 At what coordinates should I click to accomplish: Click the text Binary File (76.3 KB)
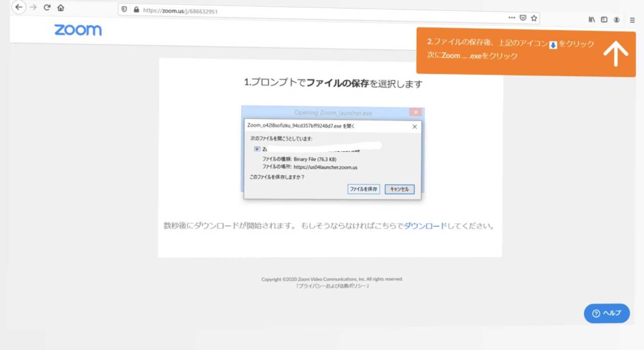pos(315,159)
